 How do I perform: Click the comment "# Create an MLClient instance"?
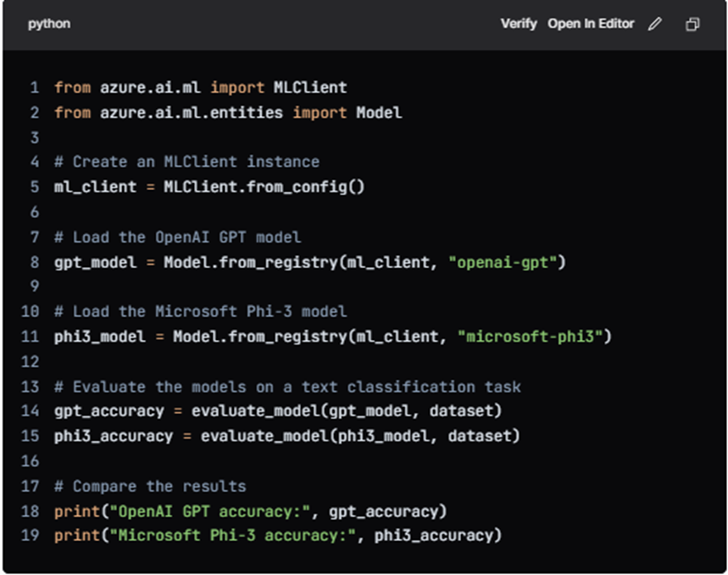(186, 162)
